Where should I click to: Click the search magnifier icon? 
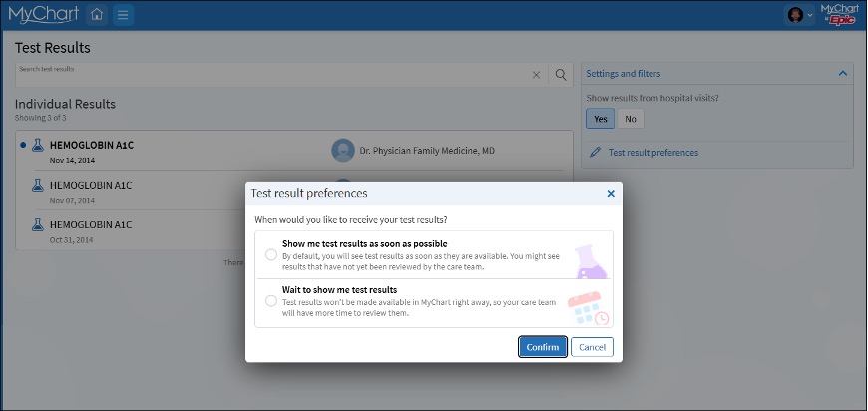tap(561, 74)
